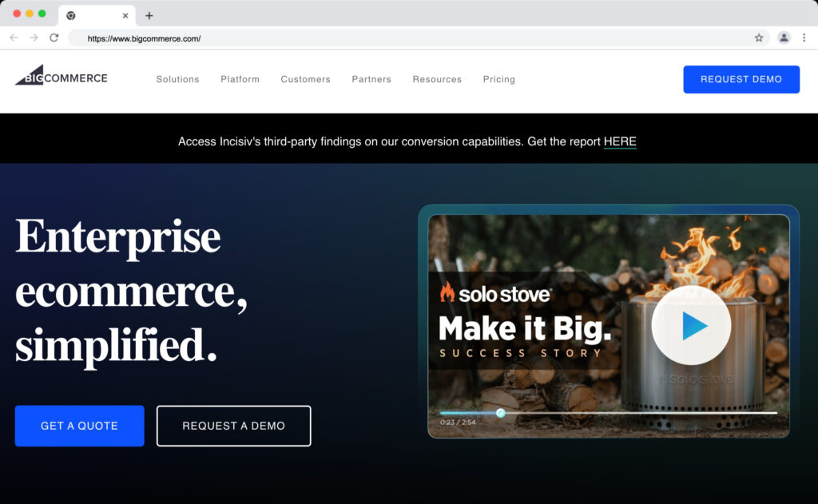This screenshot has width=818, height=504.
Task: Follow the HERE link for Incisiv report
Action: (620, 142)
